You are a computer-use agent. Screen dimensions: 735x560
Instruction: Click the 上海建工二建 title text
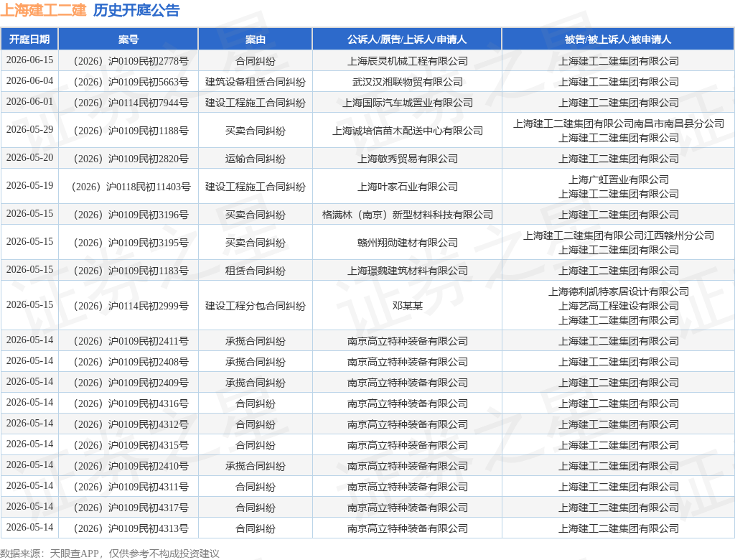click(x=43, y=10)
